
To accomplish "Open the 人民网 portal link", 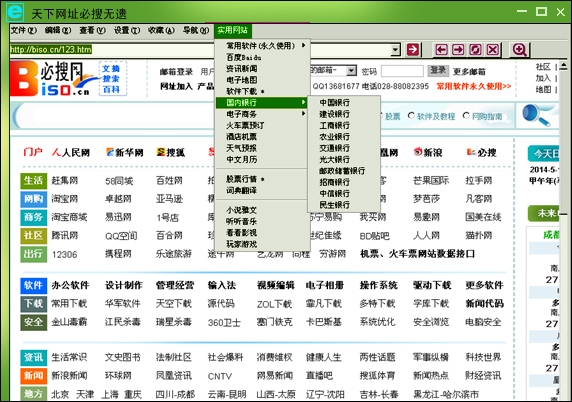I will (x=71, y=152).
